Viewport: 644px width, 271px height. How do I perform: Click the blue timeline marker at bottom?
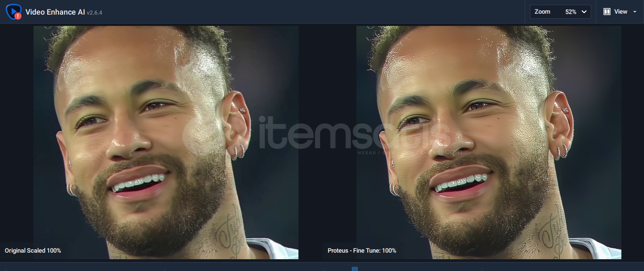[x=355, y=269]
